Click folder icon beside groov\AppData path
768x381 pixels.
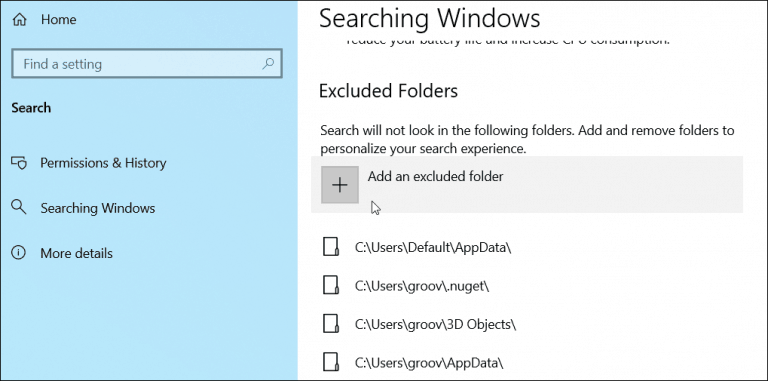coord(331,362)
